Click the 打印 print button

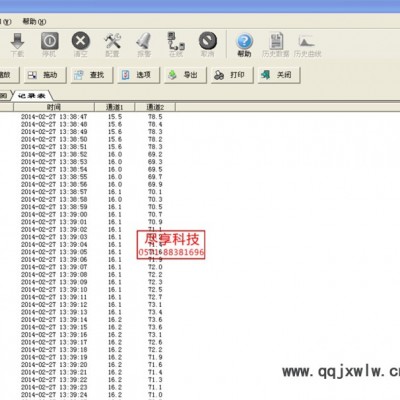click(232, 75)
